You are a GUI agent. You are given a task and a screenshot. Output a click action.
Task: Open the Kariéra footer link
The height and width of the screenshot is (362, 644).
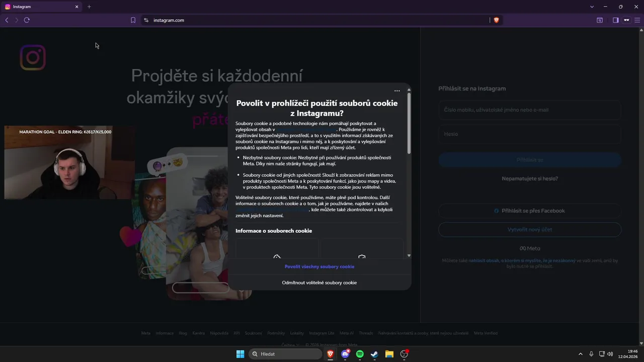[x=198, y=333]
